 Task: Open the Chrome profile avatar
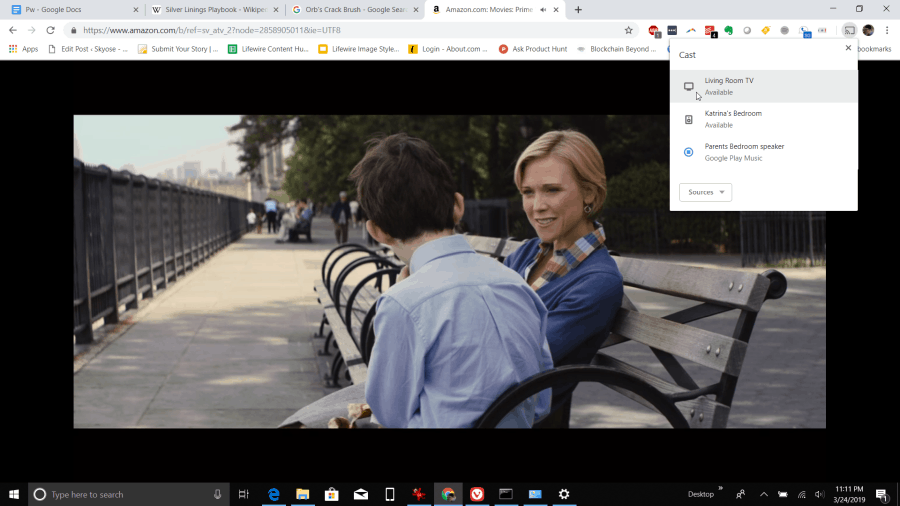[868, 30]
